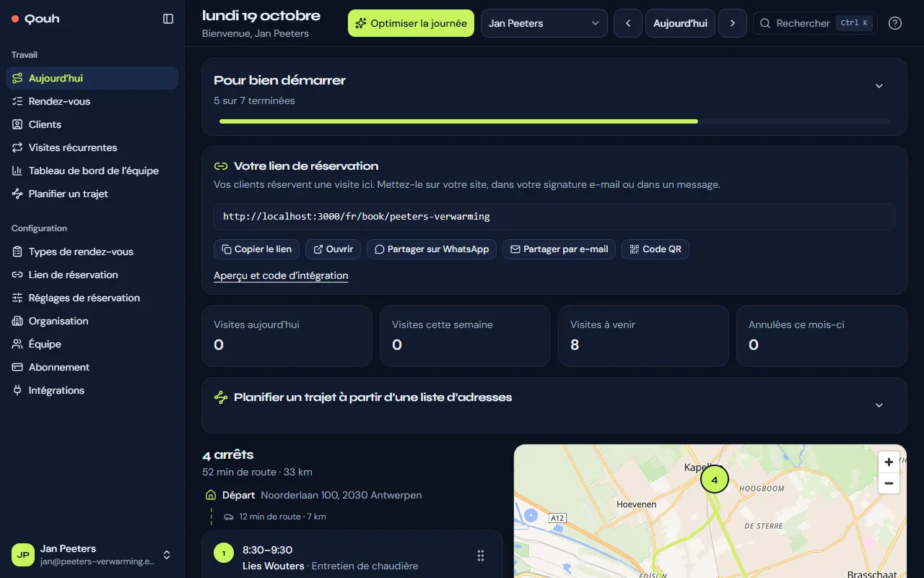Click the search magnifier icon
The height and width of the screenshot is (578, 924).
click(x=766, y=23)
